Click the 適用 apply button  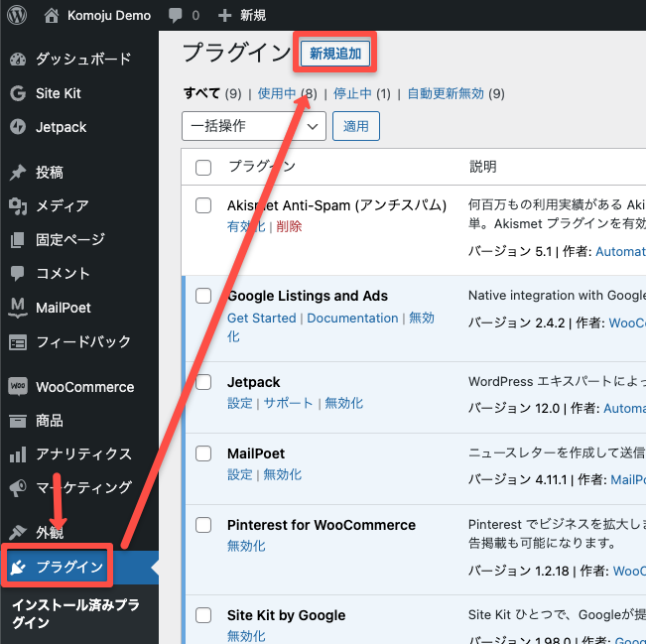pyautogui.click(x=356, y=126)
